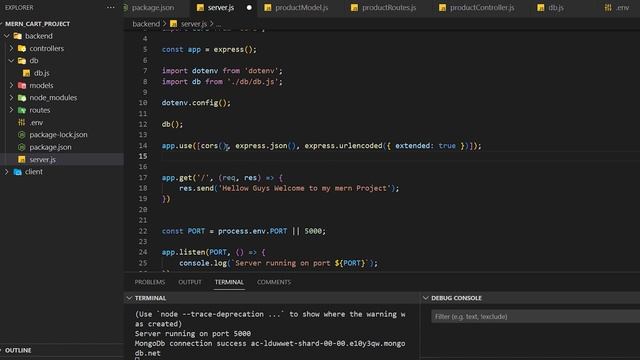Collapse the Debug Console section chevron
Image resolution: width=640 pixels, height=360 pixels.
[x=426, y=298]
